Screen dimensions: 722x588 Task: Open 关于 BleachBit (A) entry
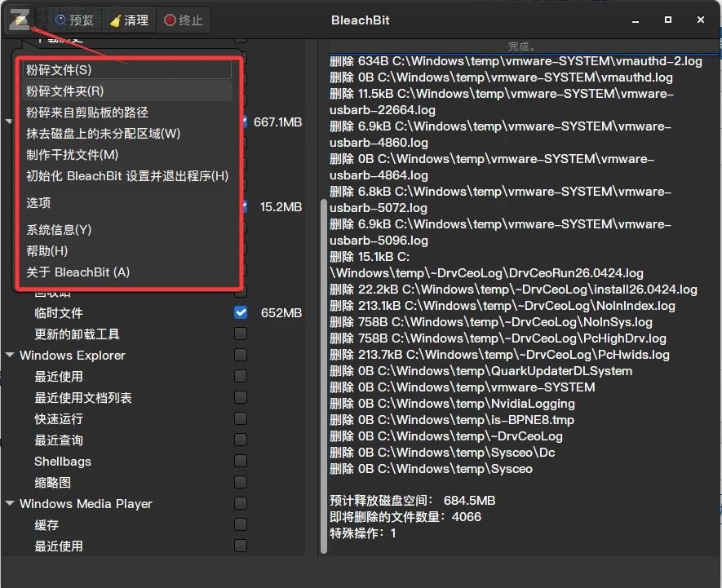click(126, 272)
